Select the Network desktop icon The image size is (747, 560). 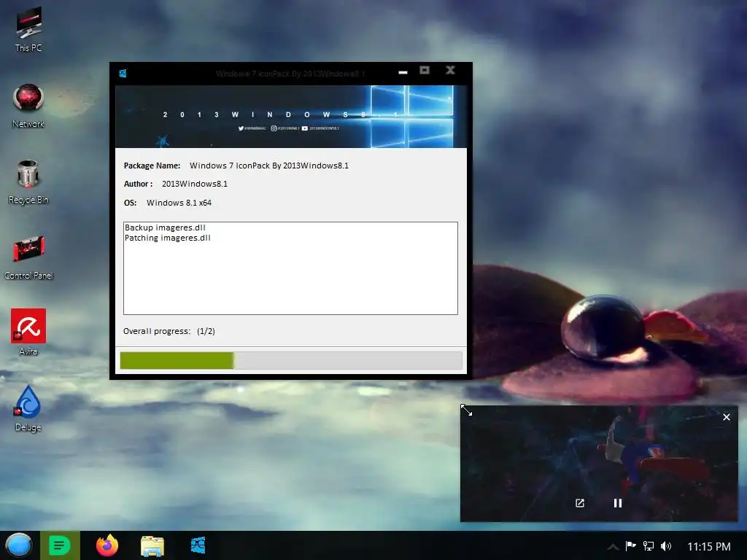click(28, 106)
